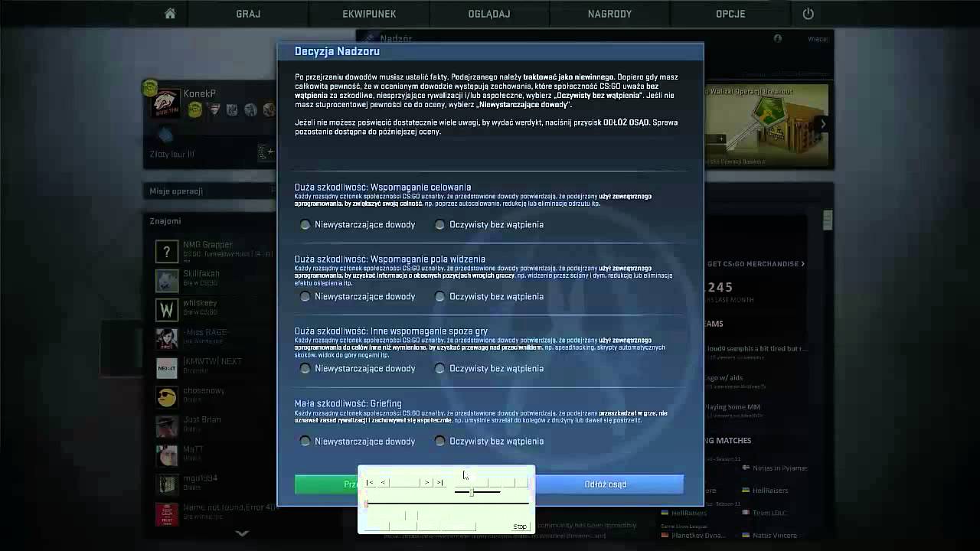Image resolution: width=980 pixels, height=551 pixels.
Task: Click the 'Znajomi' friends header
Action: 165,221
